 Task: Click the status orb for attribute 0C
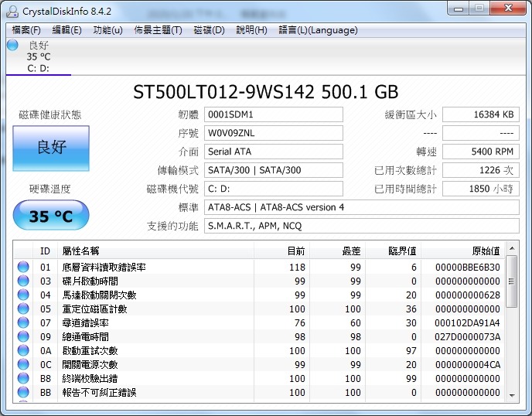pyautogui.click(x=23, y=364)
